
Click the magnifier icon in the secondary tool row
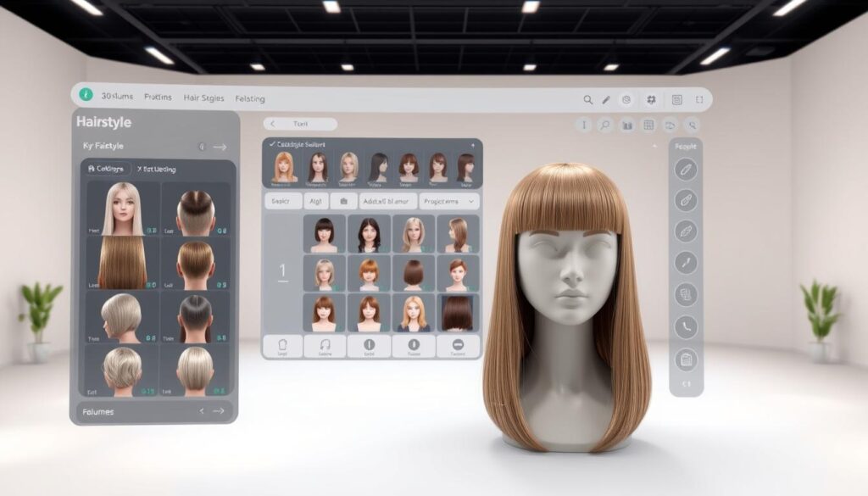605,125
